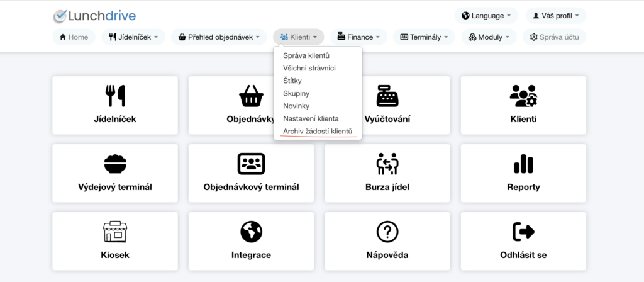The height and width of the screenshot is (282, 644).
Task: Open the Kiosek shop icon
Action: pos(114,232)
